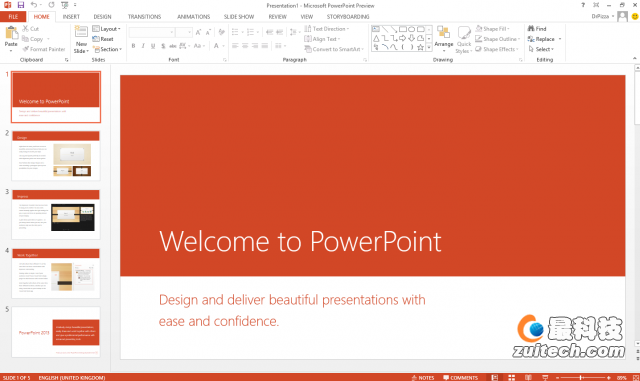Clear all formatting icon
The width and height of the screenshot is (640, 381).
222,32
